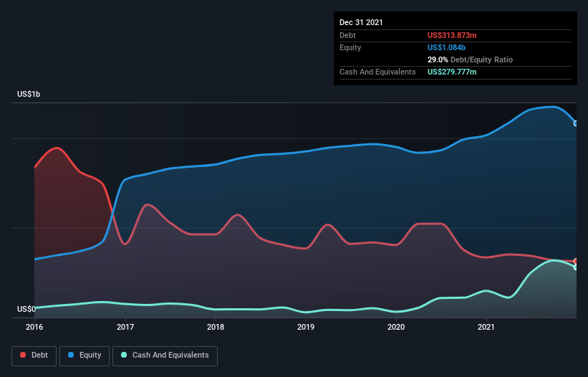Click the Cash And Equivalents tooltip label
The height and width of the screenshot is (377, 588).
pos(377,72)
